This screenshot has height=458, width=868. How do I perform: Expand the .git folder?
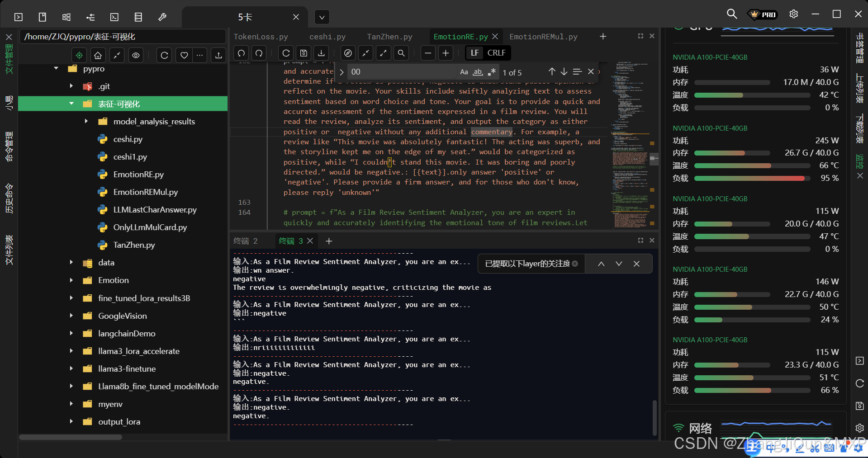71,86
